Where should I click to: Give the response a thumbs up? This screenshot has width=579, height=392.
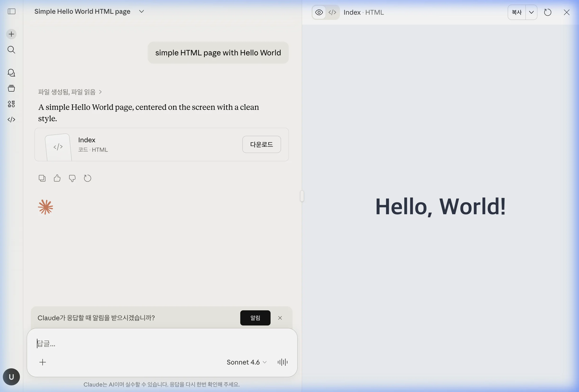coord(57,178)
